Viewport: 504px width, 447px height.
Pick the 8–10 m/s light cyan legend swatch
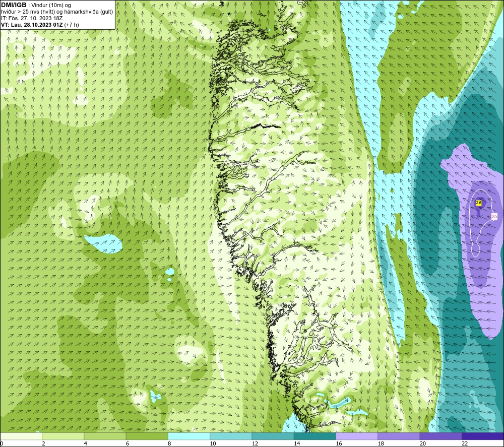[189, 436]
